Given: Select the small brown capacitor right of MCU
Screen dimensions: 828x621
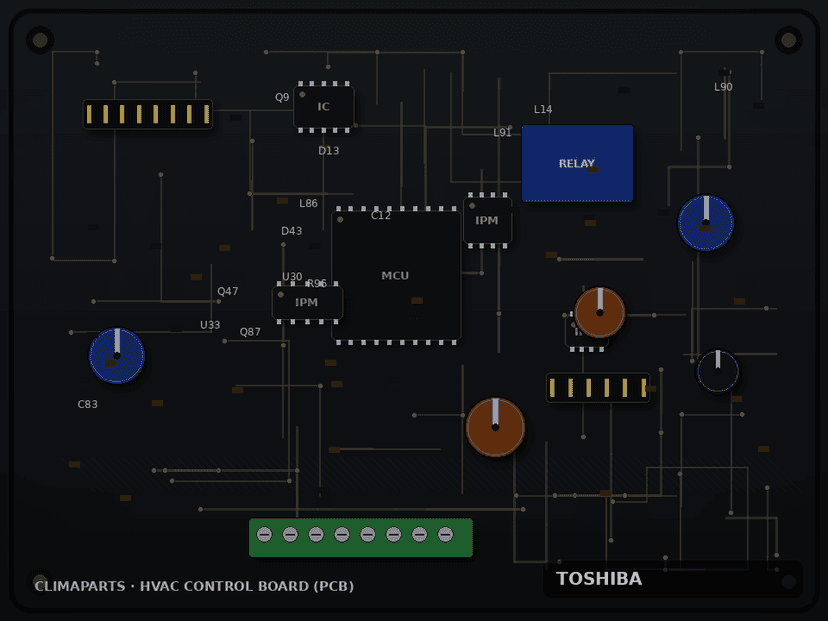Looking at the screenshot, I should click(599, 313).
